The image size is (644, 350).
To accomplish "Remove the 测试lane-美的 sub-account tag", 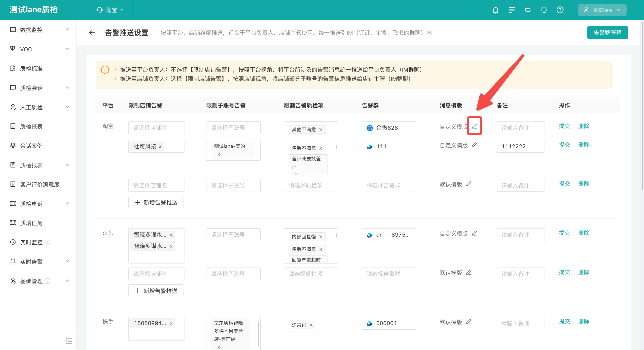I will (x=219, y=154).
